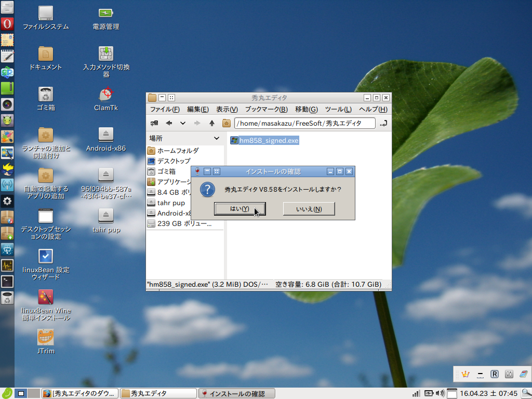
Task: Open the history dropdown chevron beside the back arrow
Action: tap(182, 123)
